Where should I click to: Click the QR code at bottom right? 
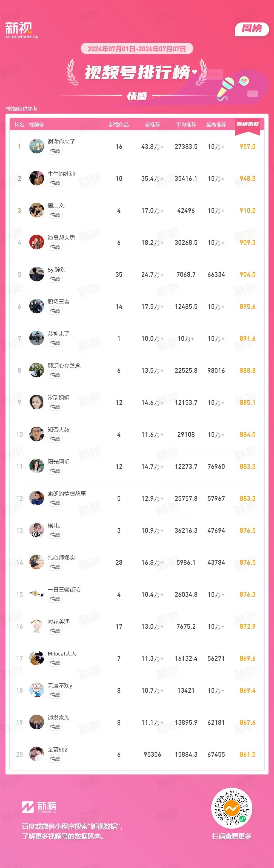(232, 808)
